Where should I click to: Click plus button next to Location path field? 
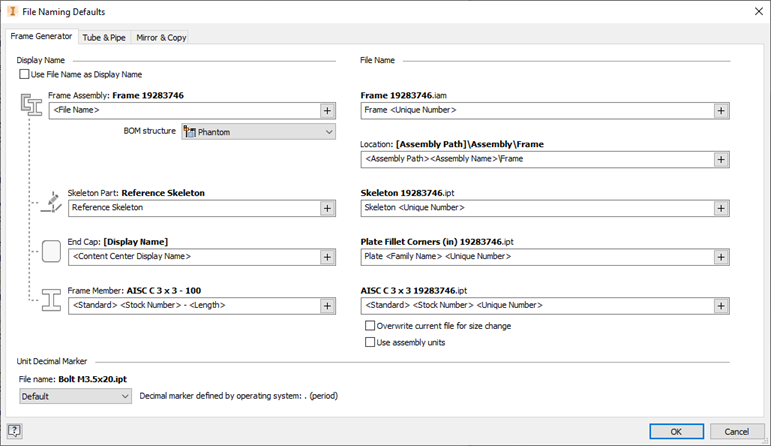720,159
